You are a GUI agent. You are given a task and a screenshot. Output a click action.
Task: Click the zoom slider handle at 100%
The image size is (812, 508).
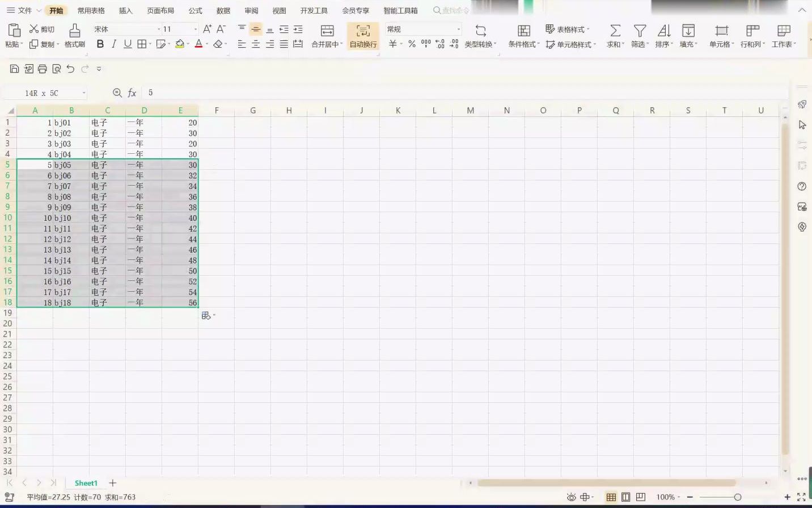tap(738, 497)
